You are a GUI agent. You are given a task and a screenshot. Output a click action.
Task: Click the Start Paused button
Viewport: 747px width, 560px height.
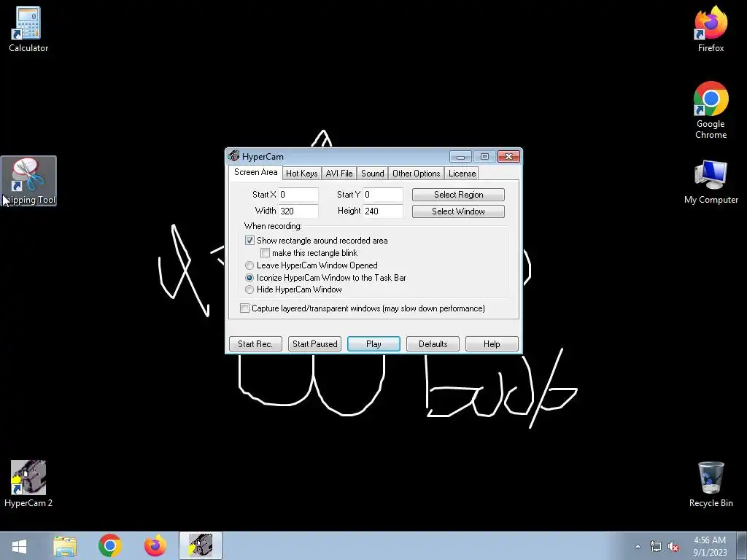tap(314, 344)
